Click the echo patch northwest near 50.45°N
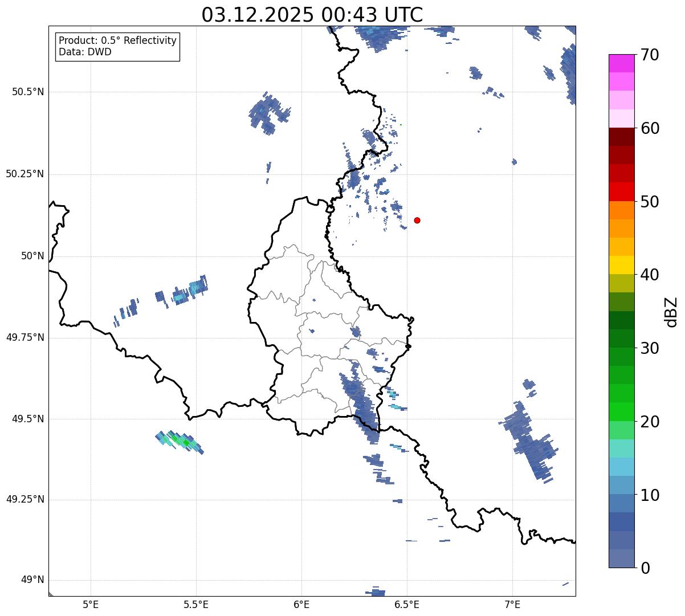This screenshot has width=685, height=616. 270,113
